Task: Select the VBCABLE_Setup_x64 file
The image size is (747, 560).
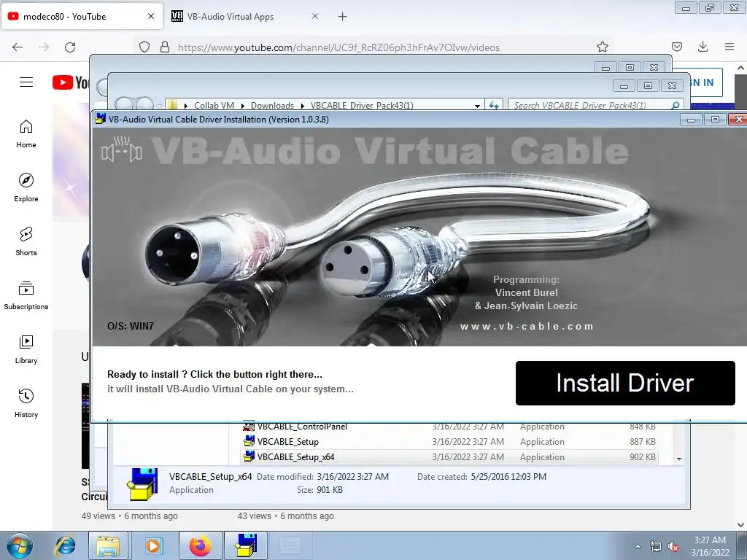Action: (x=296, y=456)
